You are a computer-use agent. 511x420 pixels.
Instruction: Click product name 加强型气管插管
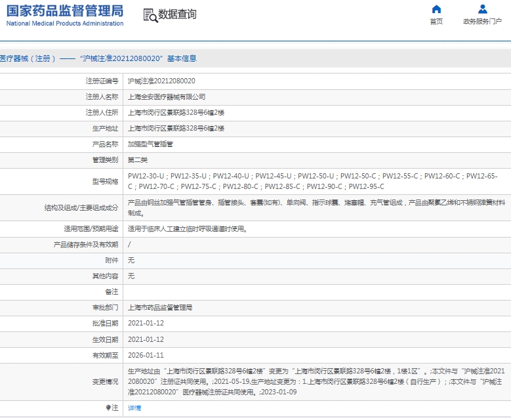[x=150, y=144]
